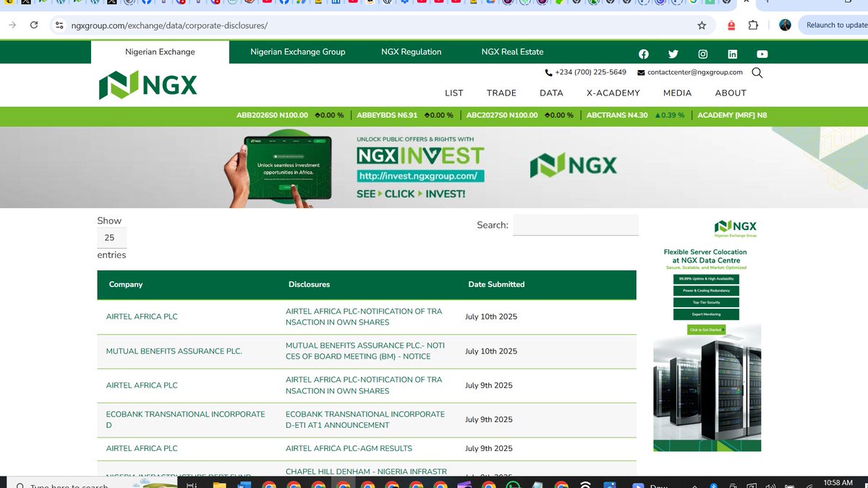Click the browser address bar URL
The width and height of the screenshot is (868, 488).
coord(169,25)
